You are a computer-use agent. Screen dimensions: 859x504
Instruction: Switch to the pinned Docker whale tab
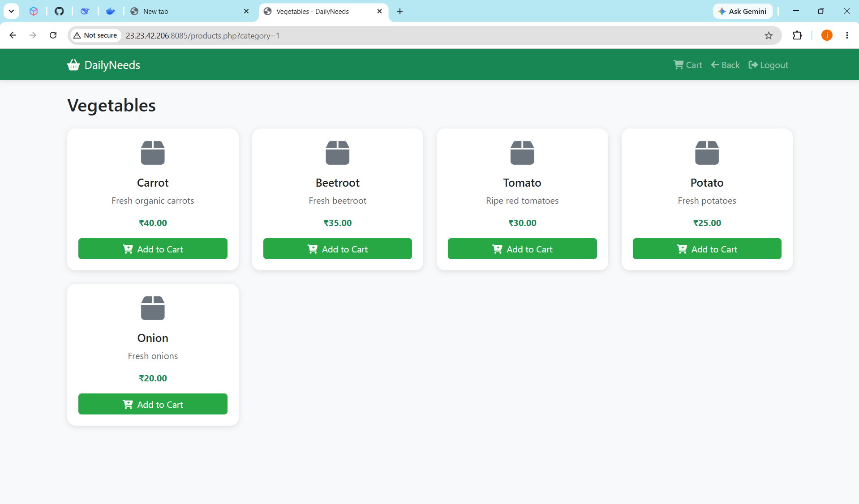pos(111,11)
